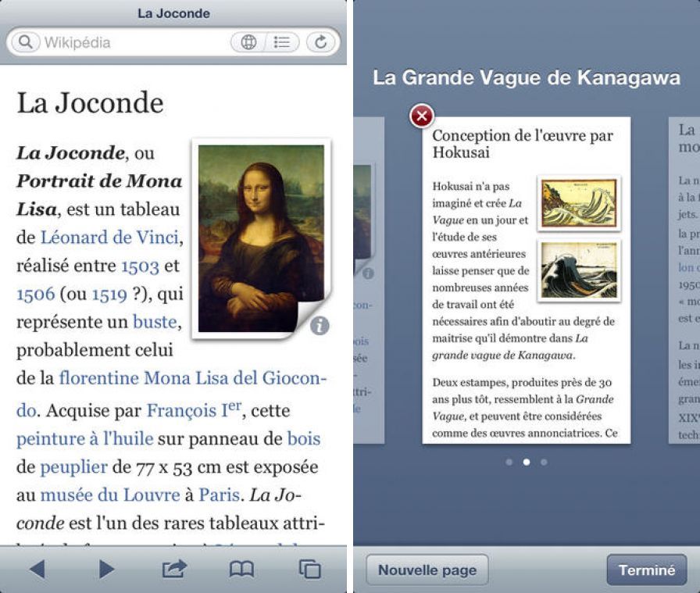Reload the La Joconde page
This screenshot has height=593, width=700.
coord(320,42)
